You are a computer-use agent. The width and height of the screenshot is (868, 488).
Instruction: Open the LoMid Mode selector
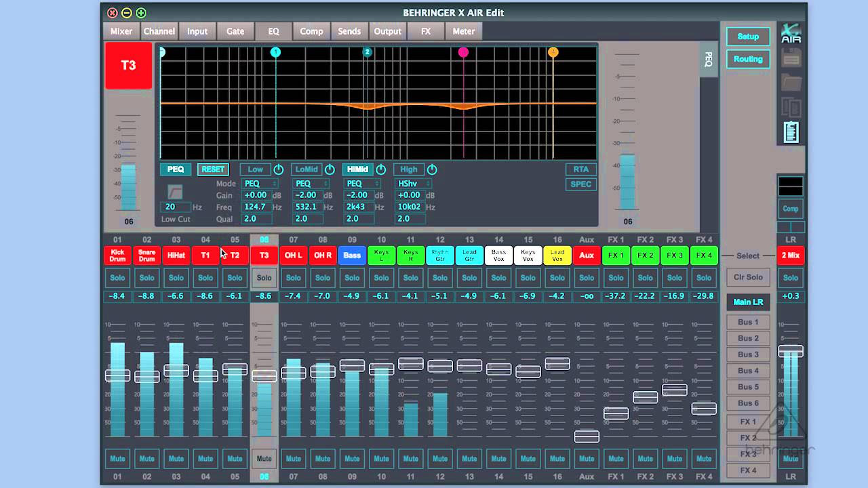click(x=311, y=184)
